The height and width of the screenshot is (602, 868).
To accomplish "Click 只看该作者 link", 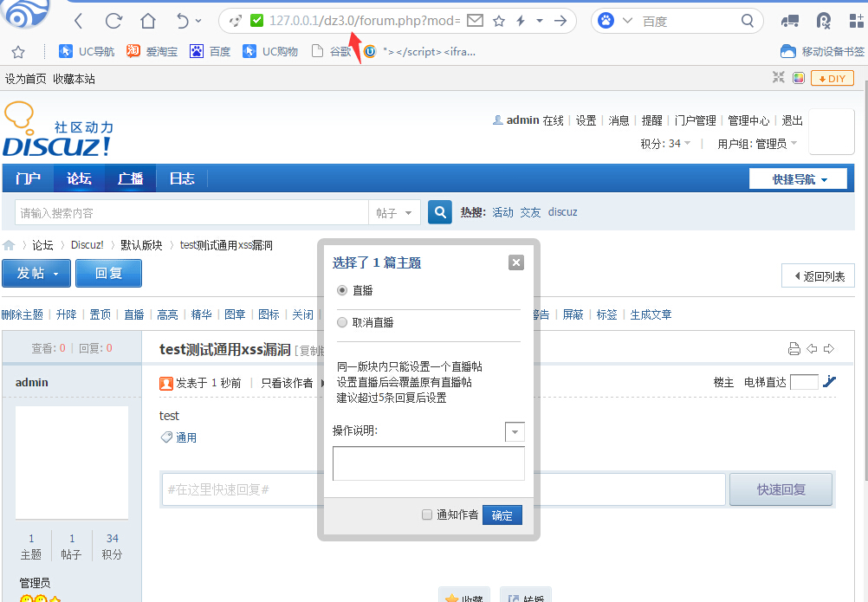I will coord(287,383).
